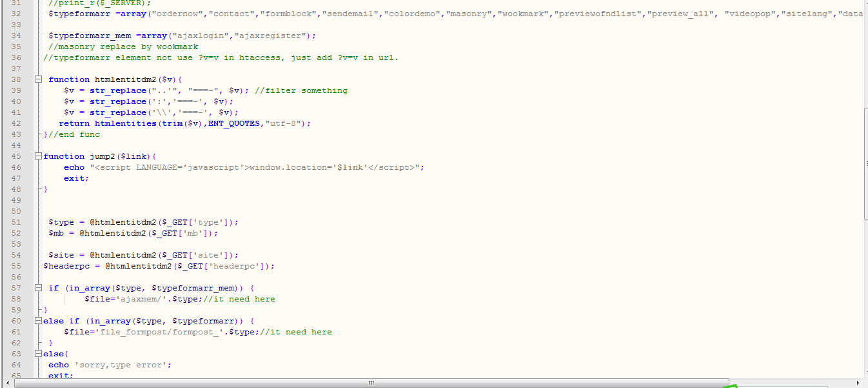Click the "return" keyword
This screenshot has width=868, height=388.
point(74,123)
